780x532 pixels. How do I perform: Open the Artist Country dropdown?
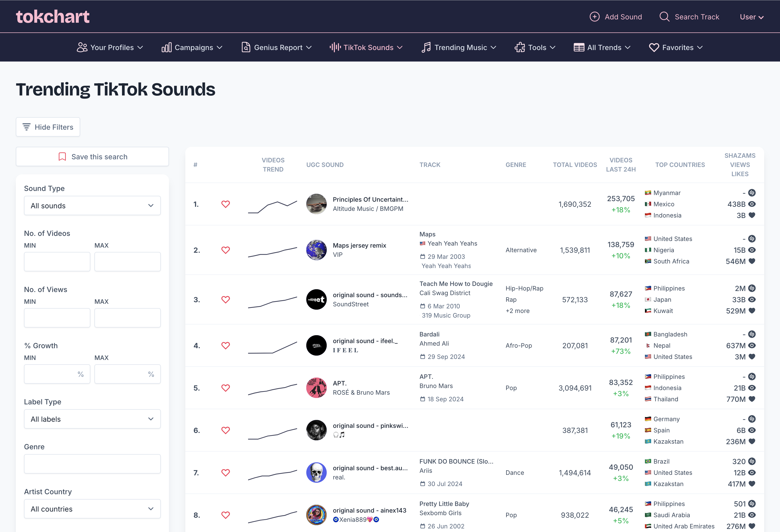point(92,509)
